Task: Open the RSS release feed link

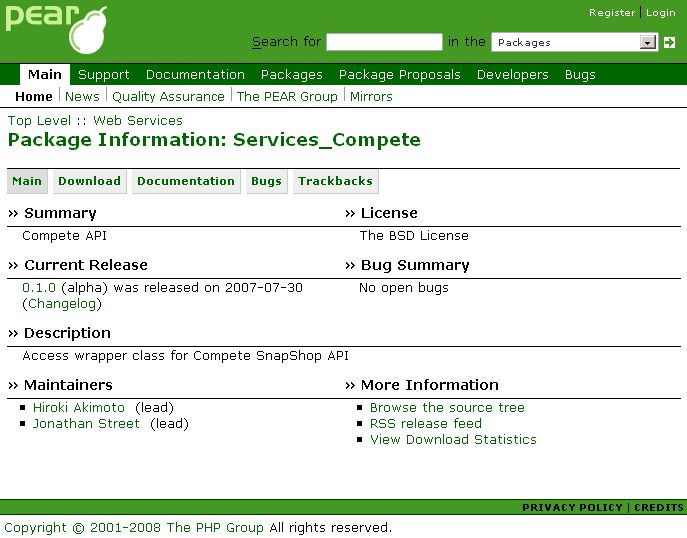Action: (426, 424)
